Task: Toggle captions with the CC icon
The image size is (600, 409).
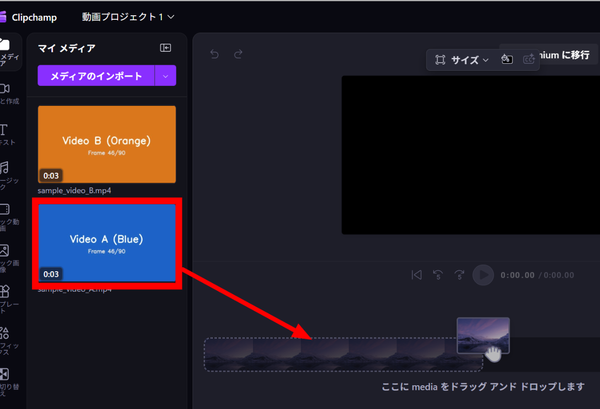Action: (528, 59)
